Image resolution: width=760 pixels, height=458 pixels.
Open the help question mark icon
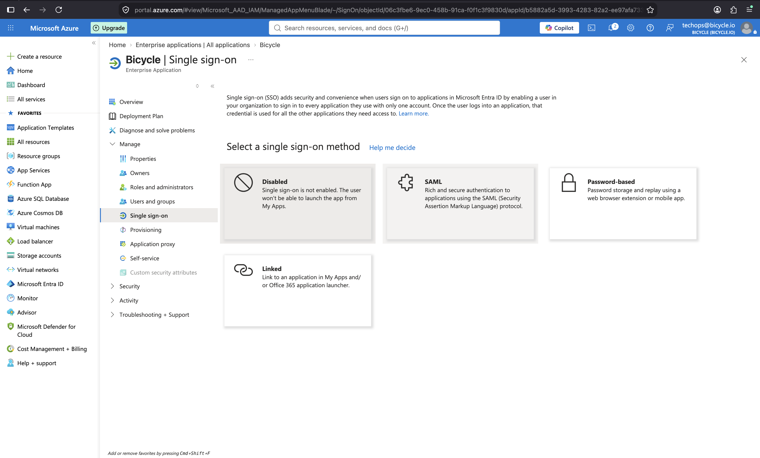coord(650,28)
